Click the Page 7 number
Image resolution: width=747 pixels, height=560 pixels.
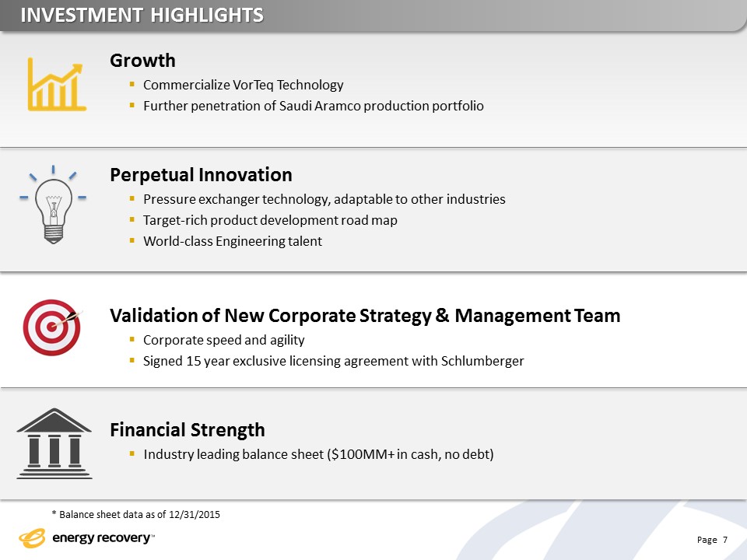tap(712, 540)
